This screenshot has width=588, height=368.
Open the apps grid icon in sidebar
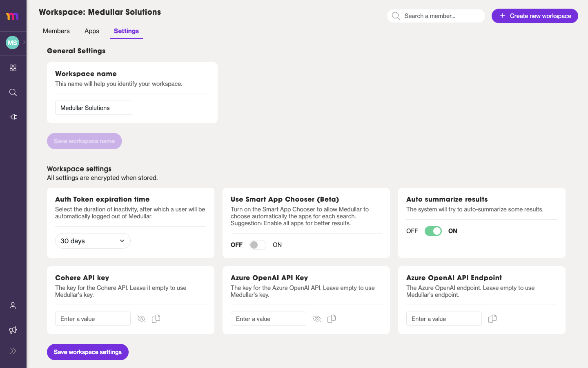(x=13, y=68)
